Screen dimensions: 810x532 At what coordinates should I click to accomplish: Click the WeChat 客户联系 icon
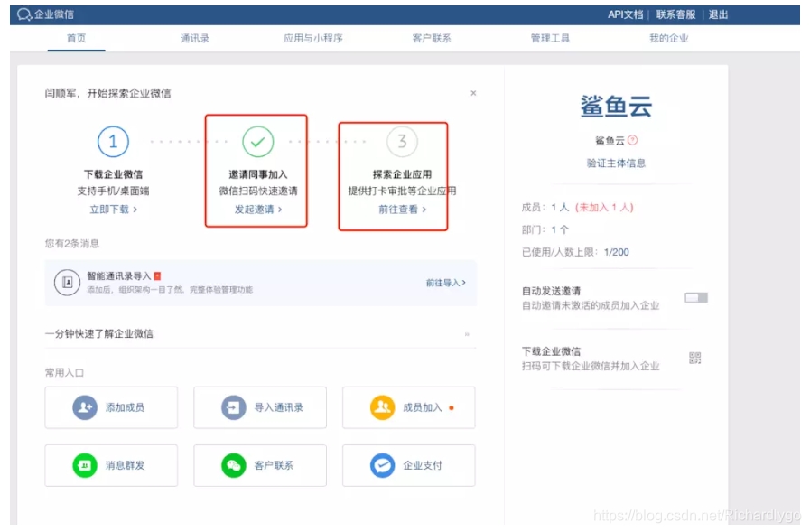click(x=234, y=465)
